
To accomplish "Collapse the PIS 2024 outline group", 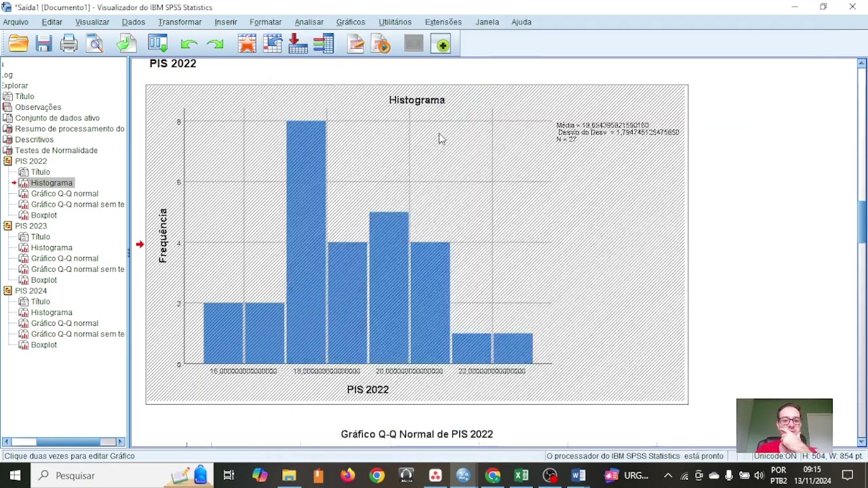I will coord(7,291).
